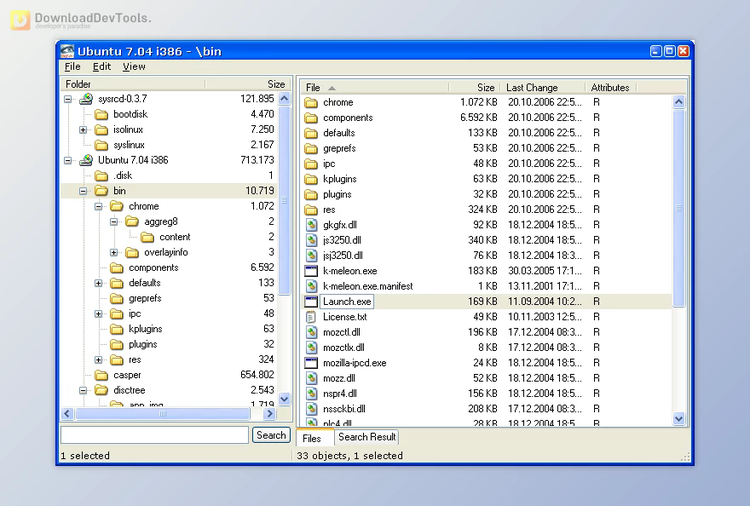Image resolution: width=750 pixels, height=506 pixels.
Task: Click the content folder icon in tree
Action: [147, 237]
